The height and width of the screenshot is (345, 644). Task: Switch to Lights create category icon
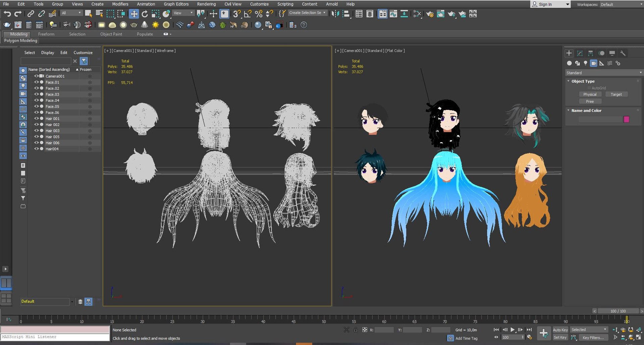click(585, 63)
